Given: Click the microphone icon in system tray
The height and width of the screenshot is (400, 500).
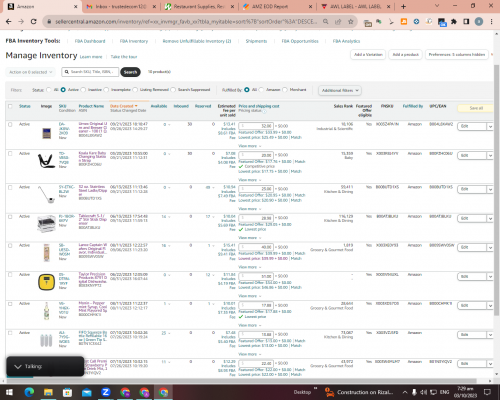Looking at the screenshot, I should pos(414,392).
